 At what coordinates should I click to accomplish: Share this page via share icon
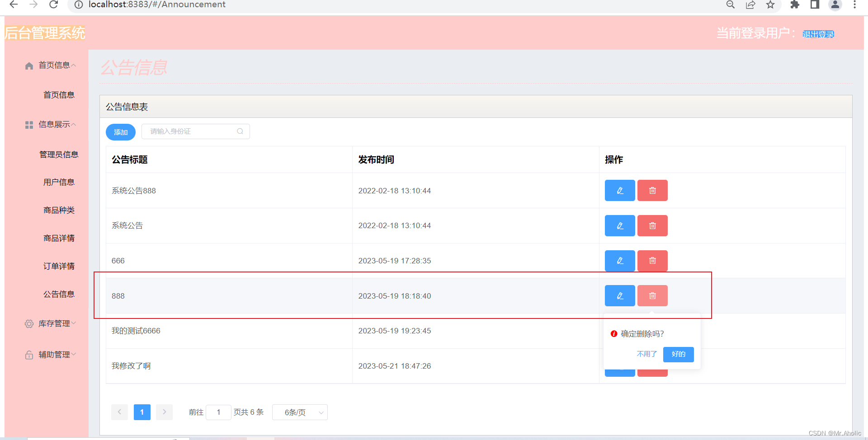point(750,5)
